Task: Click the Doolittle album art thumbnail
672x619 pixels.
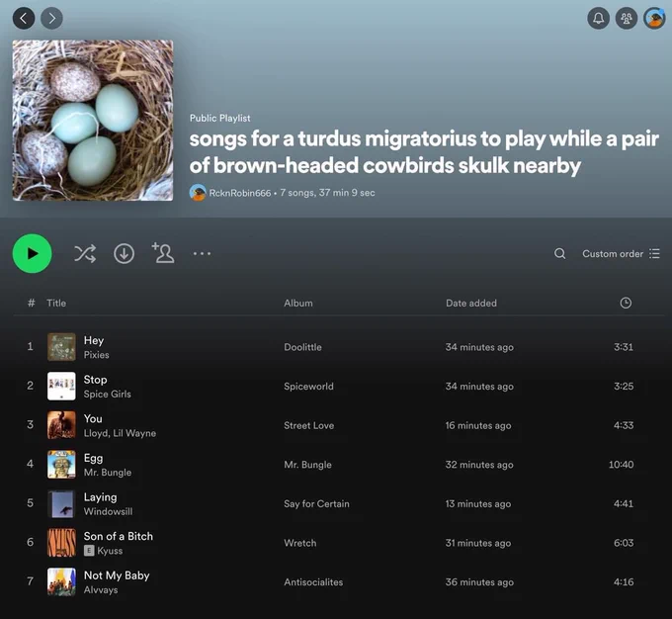Action: pos(61,347)
